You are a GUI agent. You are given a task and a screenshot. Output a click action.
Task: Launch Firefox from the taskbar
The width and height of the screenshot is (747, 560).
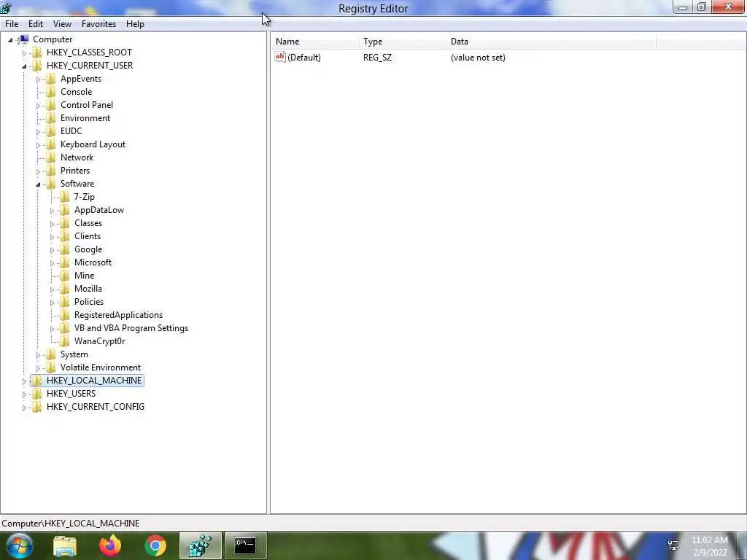point(110,545)
